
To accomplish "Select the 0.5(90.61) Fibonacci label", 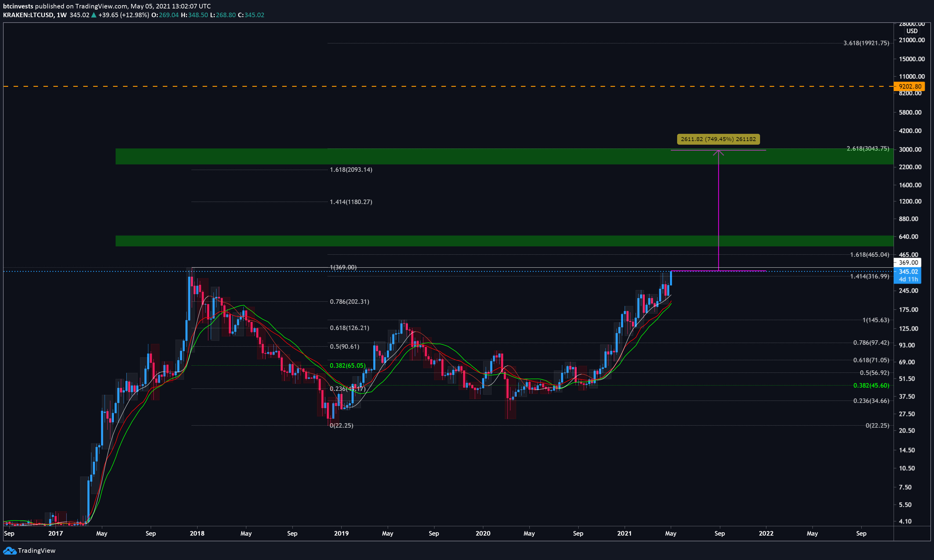I will point(345,347).
